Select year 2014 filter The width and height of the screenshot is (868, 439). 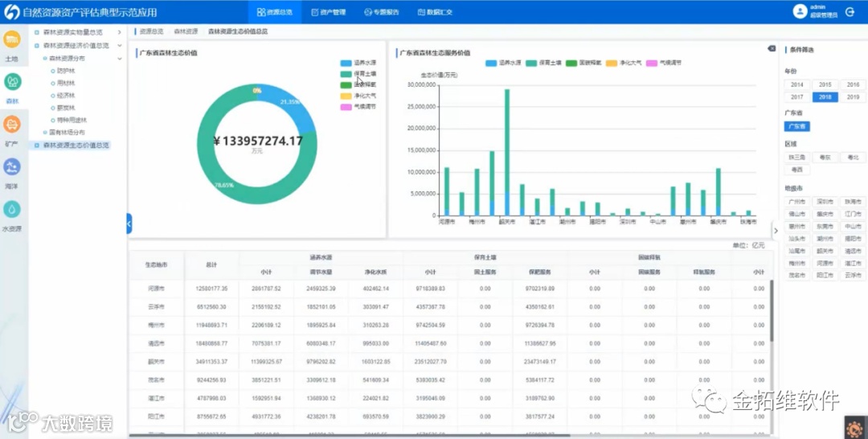click(x=796, y=84)
